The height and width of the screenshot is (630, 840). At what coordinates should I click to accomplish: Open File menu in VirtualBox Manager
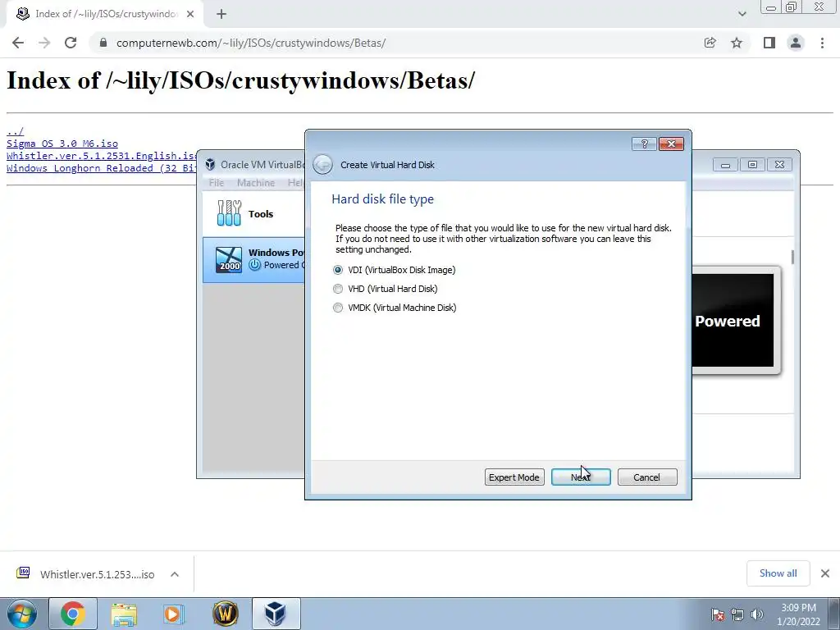tap(217, 183)
